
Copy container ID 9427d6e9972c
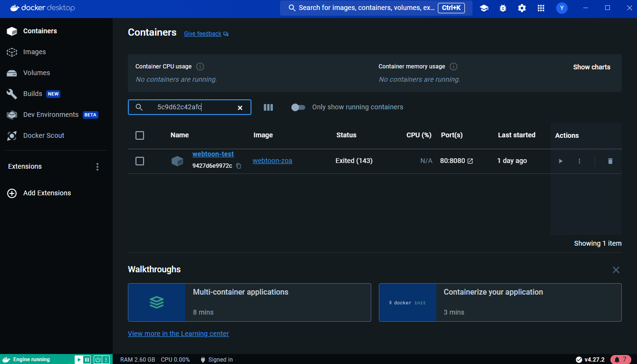[x=239, y=166]
